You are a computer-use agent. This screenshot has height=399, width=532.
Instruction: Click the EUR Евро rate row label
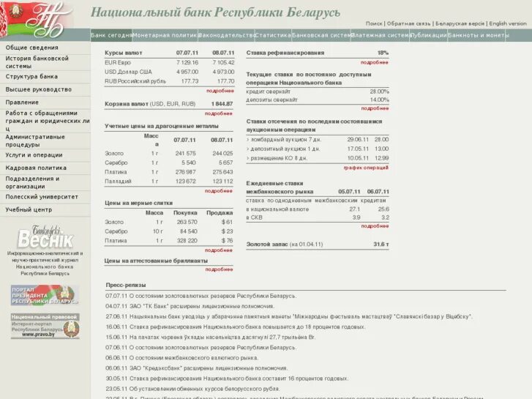click(x=118, y=62)
